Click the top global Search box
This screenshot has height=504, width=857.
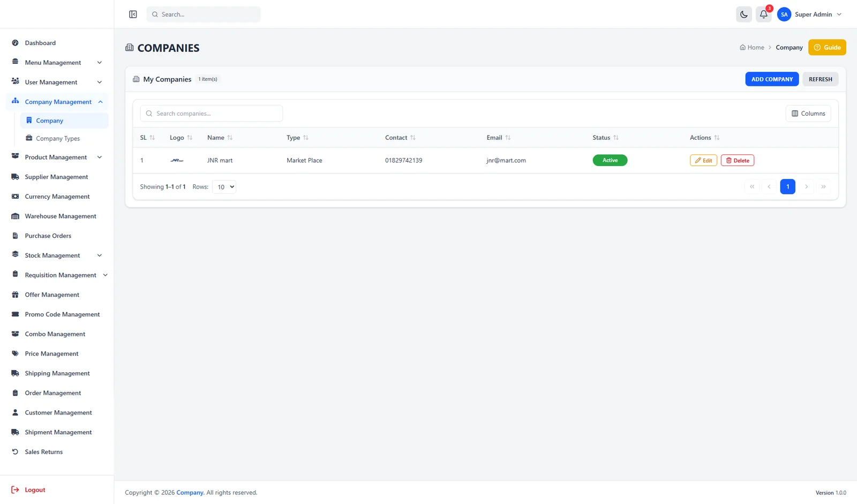point(204,14)
